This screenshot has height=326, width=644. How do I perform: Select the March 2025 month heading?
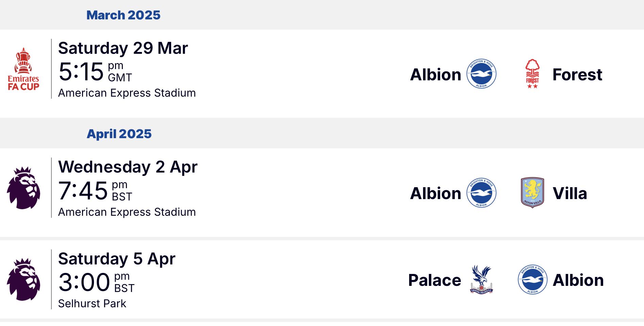(123, 15)
